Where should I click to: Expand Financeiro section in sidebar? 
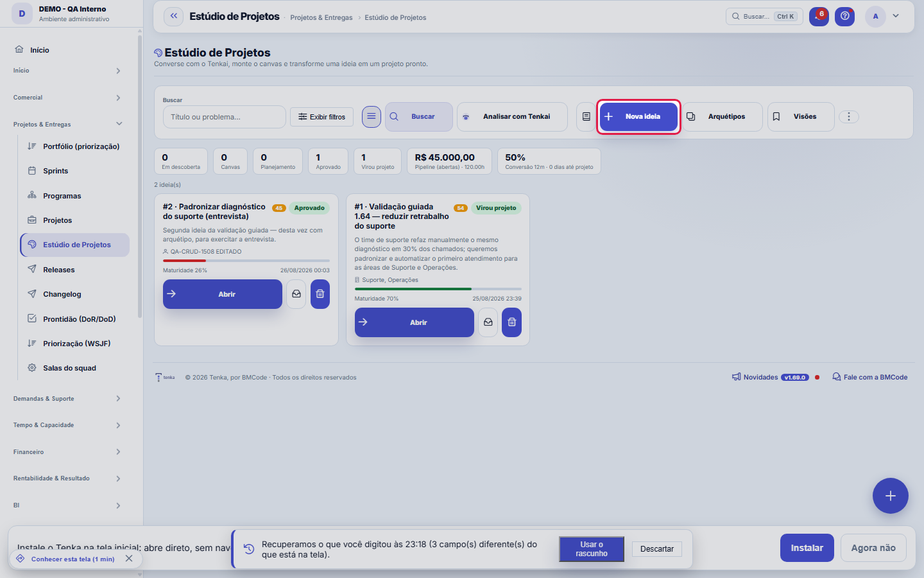pyautogui.click(x=67, y=452)
